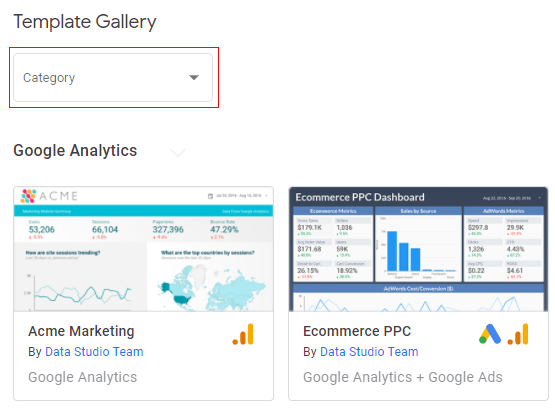Select the Acme Marketing template title

pos(81,331)
